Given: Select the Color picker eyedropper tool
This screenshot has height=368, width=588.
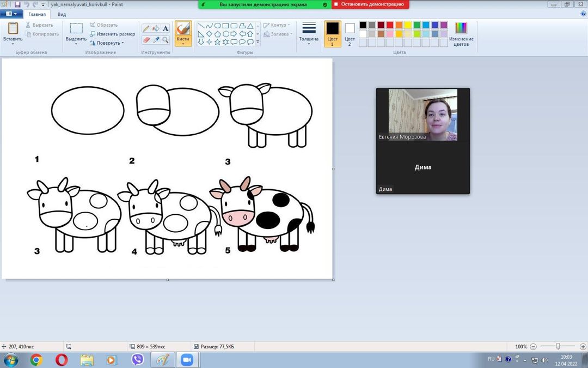Looking at the screenshot, I should (156, 40).
